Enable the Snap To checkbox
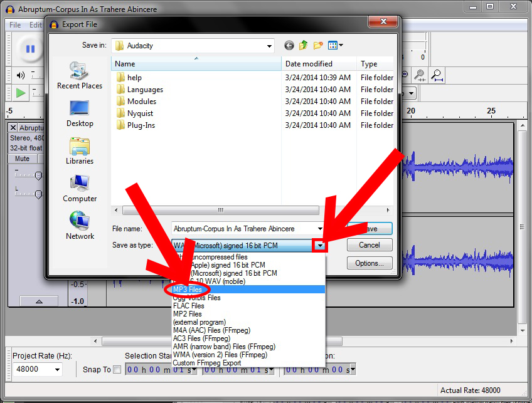This screenshot has width=532, height=403. tap(117, 370)
